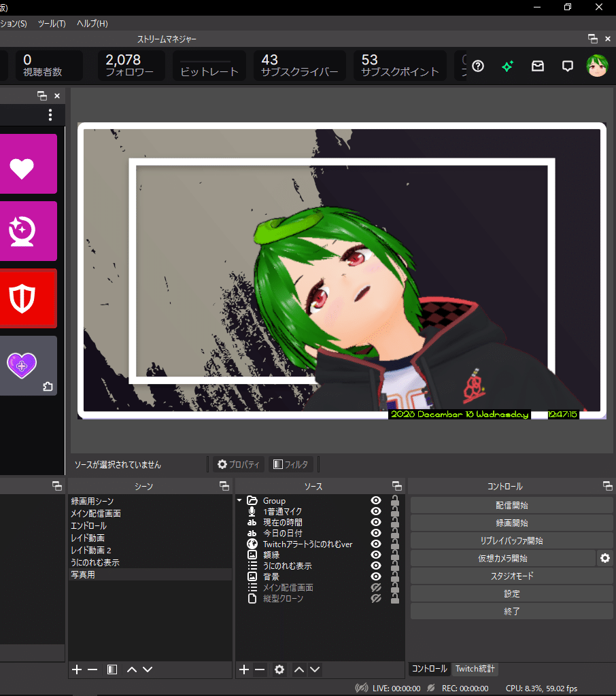Move scene up with arrow
The image size is (616, 696).
132,669
